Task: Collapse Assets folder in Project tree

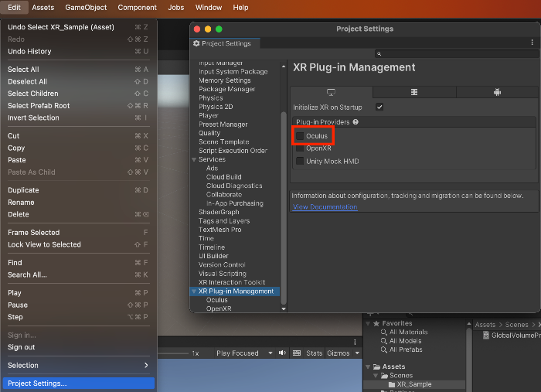Action: (x=368, y=366)
